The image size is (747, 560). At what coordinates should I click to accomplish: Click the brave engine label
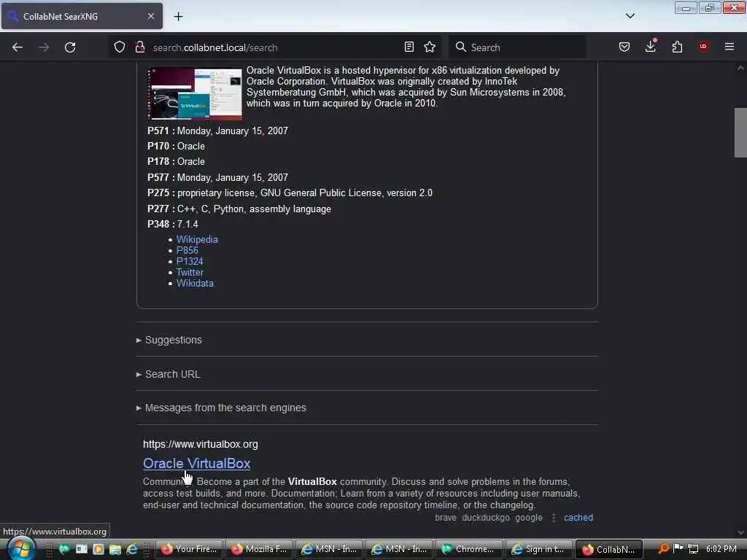coord(446,518)
